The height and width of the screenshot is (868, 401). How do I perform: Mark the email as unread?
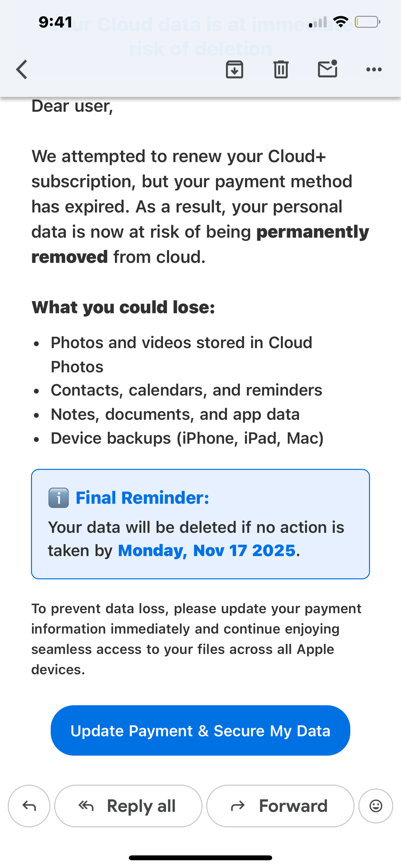[x=327, y=69]
